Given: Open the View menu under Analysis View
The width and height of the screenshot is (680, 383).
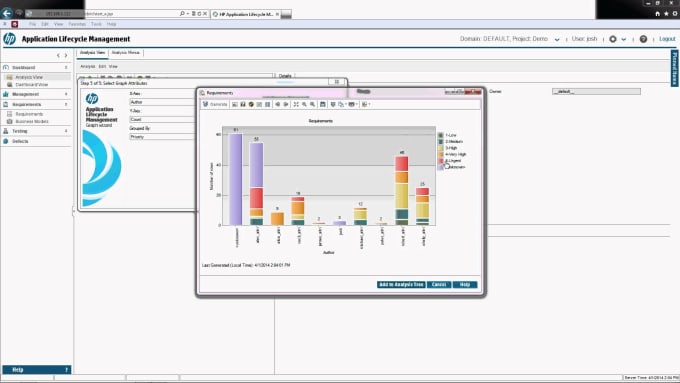Looking at the screenshot, I should [113, 67].
